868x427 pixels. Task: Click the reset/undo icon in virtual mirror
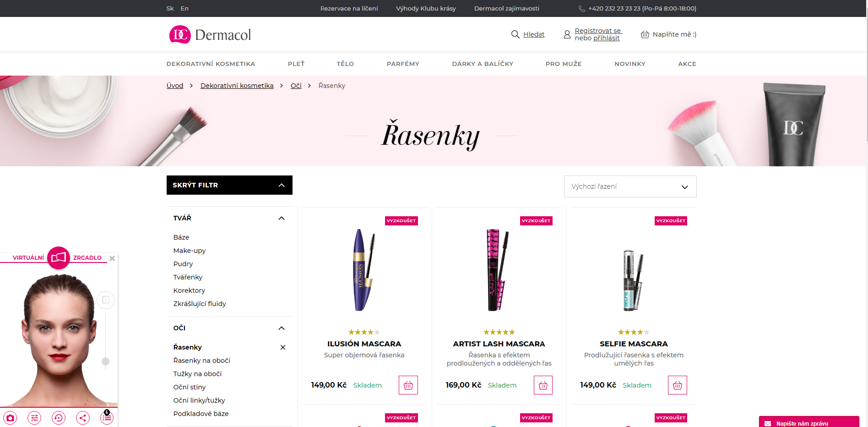59,418
